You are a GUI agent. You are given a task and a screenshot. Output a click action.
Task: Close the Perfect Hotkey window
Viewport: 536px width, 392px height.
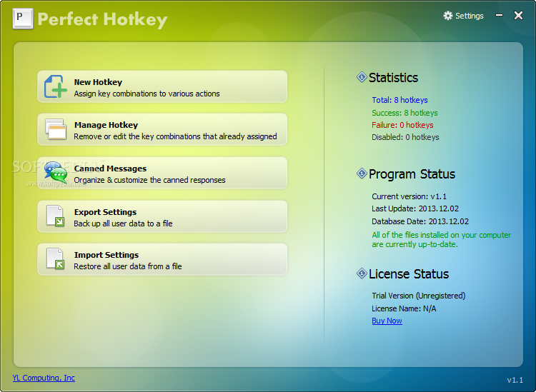(519, 15)
